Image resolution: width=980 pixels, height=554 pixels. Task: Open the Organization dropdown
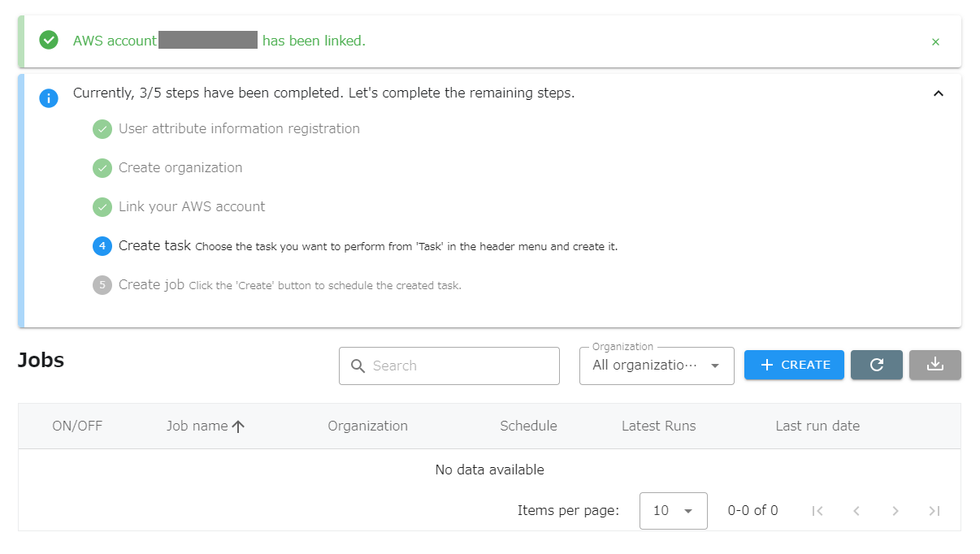tap(657, 366)
